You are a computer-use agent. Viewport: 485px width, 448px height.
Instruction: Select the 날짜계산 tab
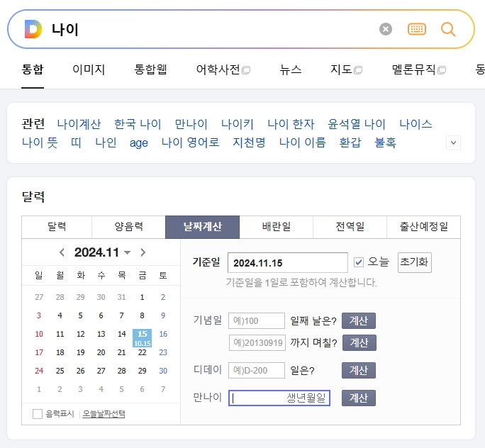pyautogui.click(x=202, y=227)
